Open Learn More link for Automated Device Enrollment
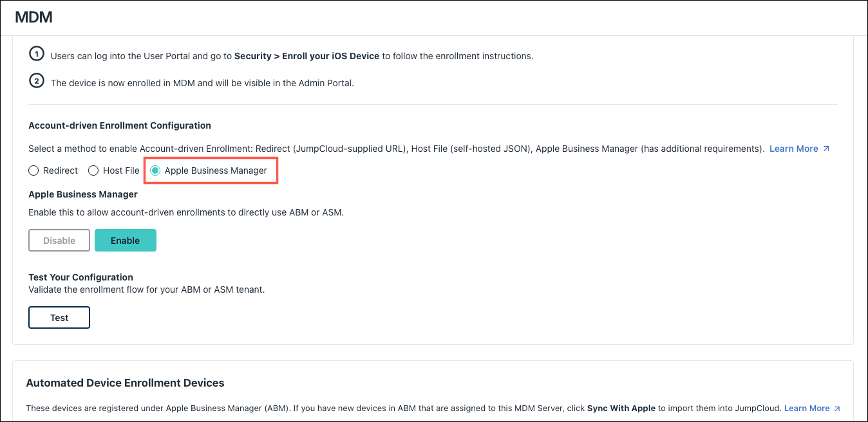The image size is (868, 422). coord(806,408)
